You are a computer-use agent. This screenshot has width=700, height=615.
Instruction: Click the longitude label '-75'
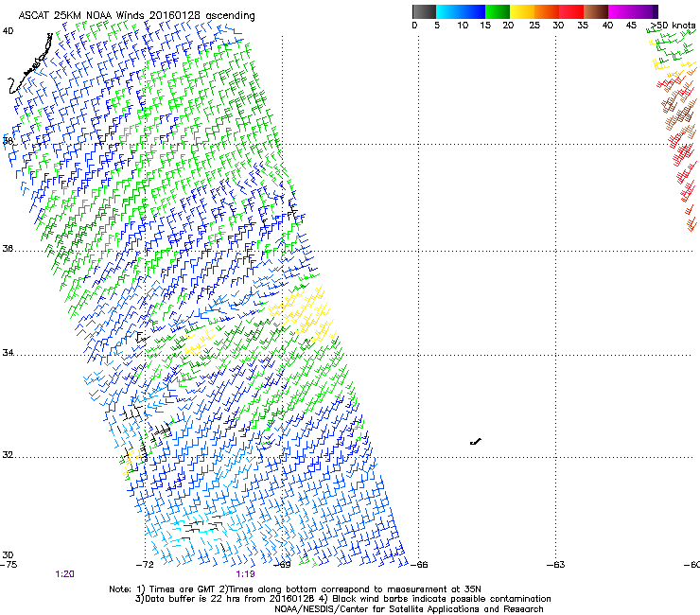(9, 565)
